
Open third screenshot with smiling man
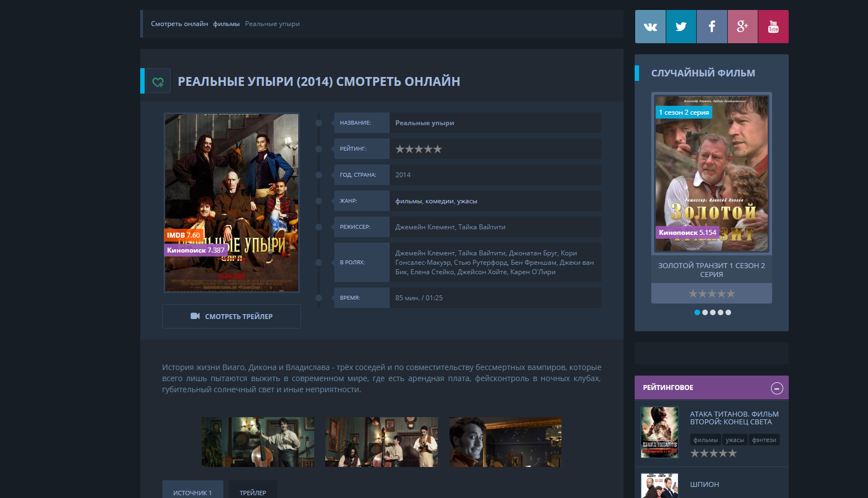tap(506, 442)
